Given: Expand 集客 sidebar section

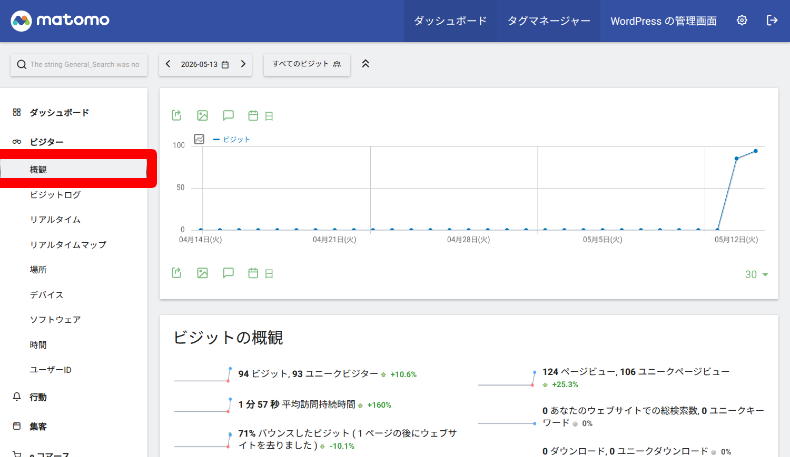Looking at the screenshot, I should 38,427.
